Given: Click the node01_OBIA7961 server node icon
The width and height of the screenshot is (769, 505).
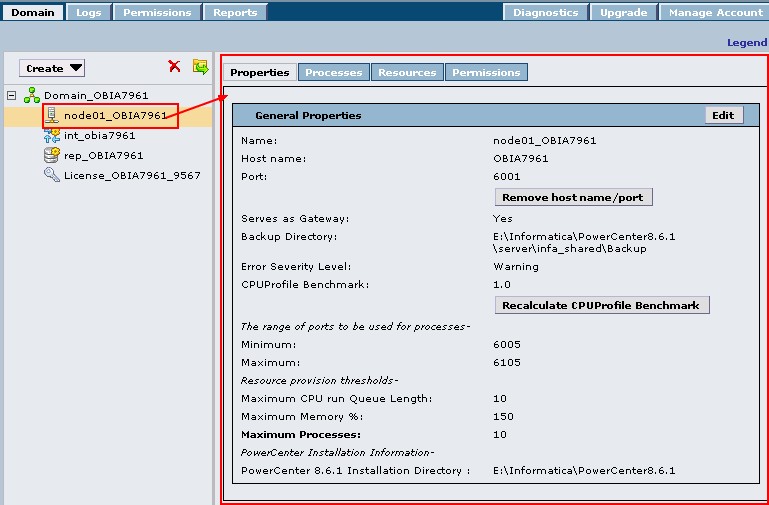Looking at the screenshot, I should [x=52, y=115].
